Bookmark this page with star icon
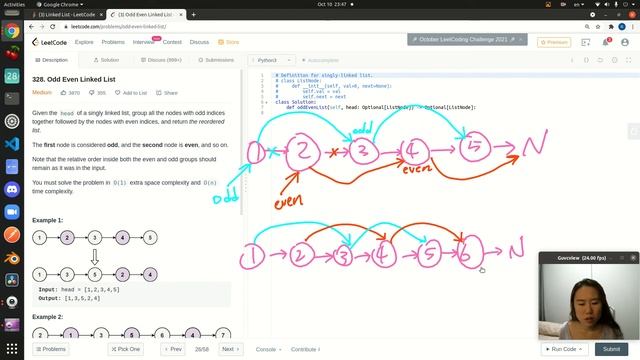This screenshot has height=360, width=640. [x=598, y=27]
